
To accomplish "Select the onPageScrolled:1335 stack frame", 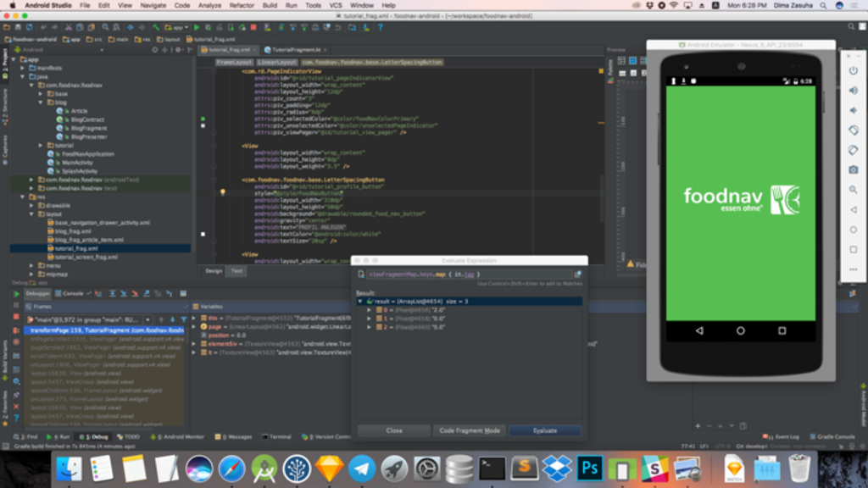I will (105, 339).
